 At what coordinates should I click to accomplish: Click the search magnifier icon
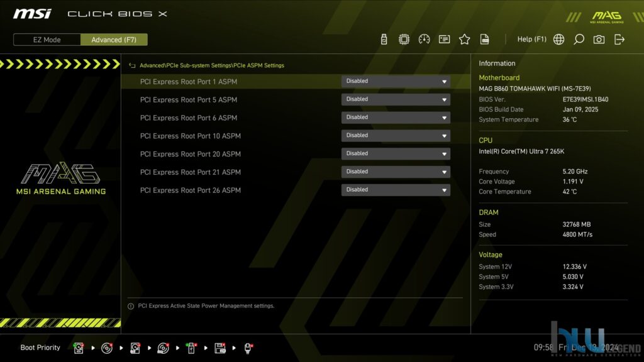click(579, 40)
